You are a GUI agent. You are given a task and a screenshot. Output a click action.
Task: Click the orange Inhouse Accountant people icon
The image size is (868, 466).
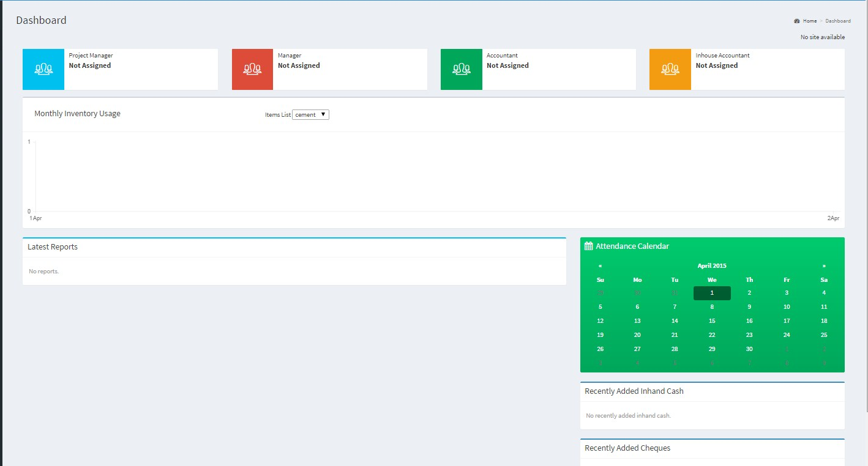670,69
